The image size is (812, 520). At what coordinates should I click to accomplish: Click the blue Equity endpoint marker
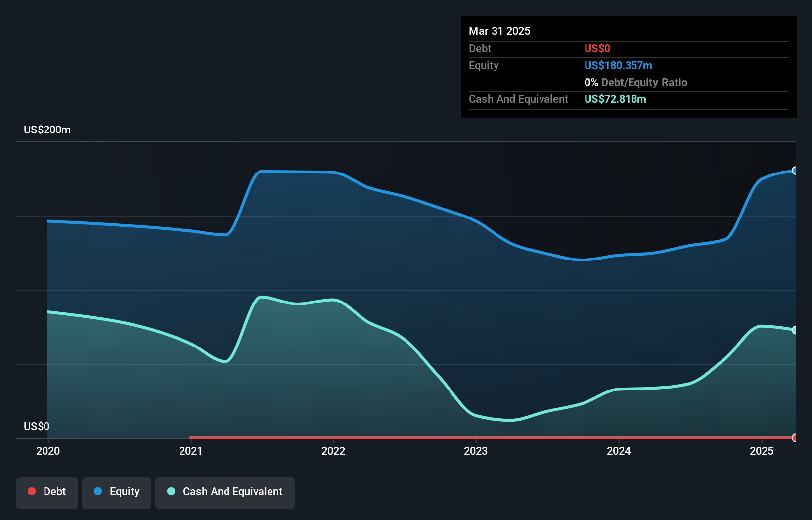click(x=795, y=171)
